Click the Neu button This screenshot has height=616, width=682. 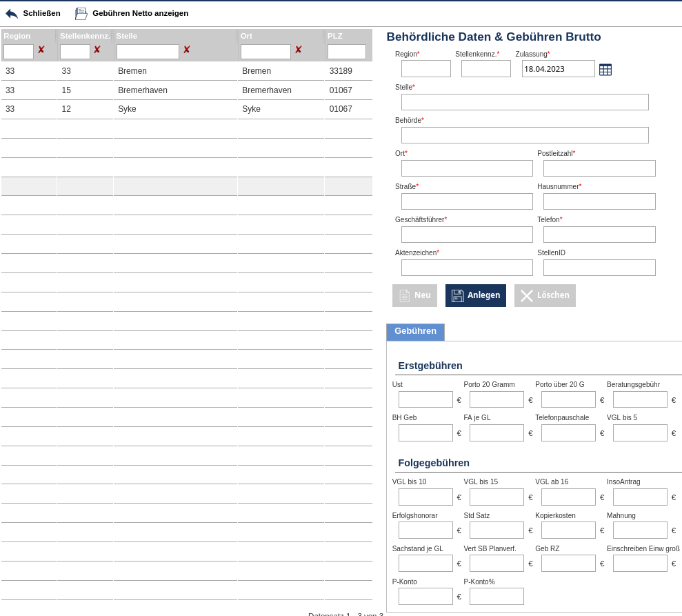click(414, 295)
